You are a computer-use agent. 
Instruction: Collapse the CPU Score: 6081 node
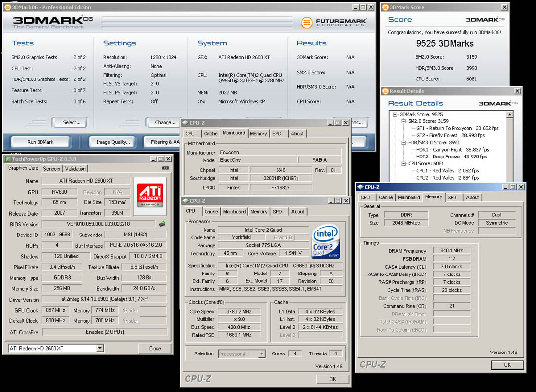[404, 164]
